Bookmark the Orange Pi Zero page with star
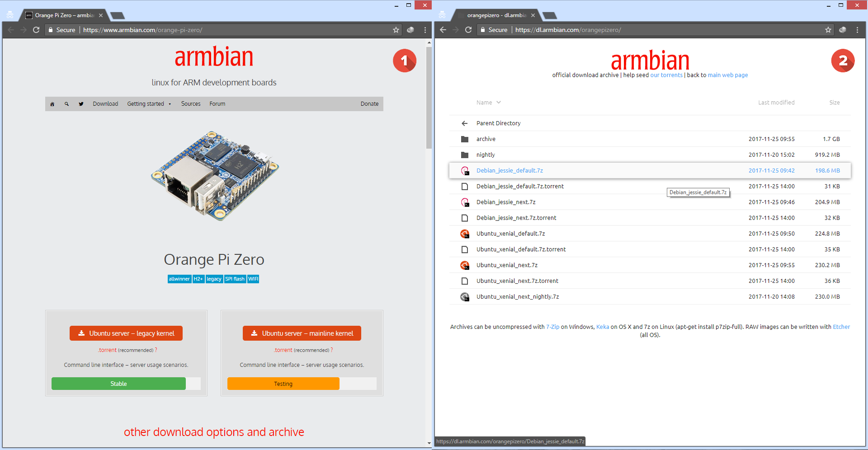This screenshot has width=868, height=450. (x=396, y=30)
